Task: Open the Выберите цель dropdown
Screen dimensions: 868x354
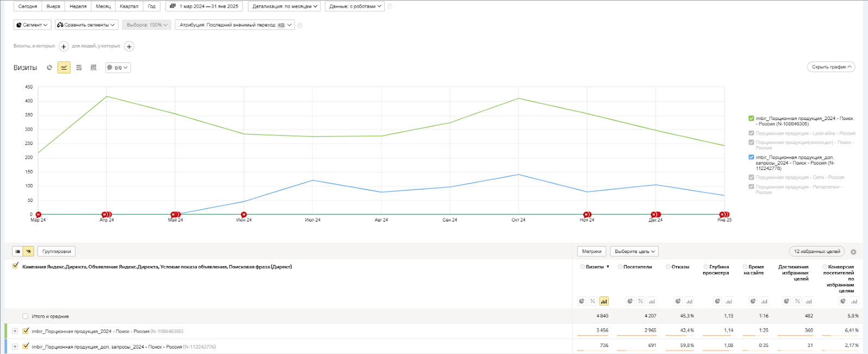Action: point(635,251)
